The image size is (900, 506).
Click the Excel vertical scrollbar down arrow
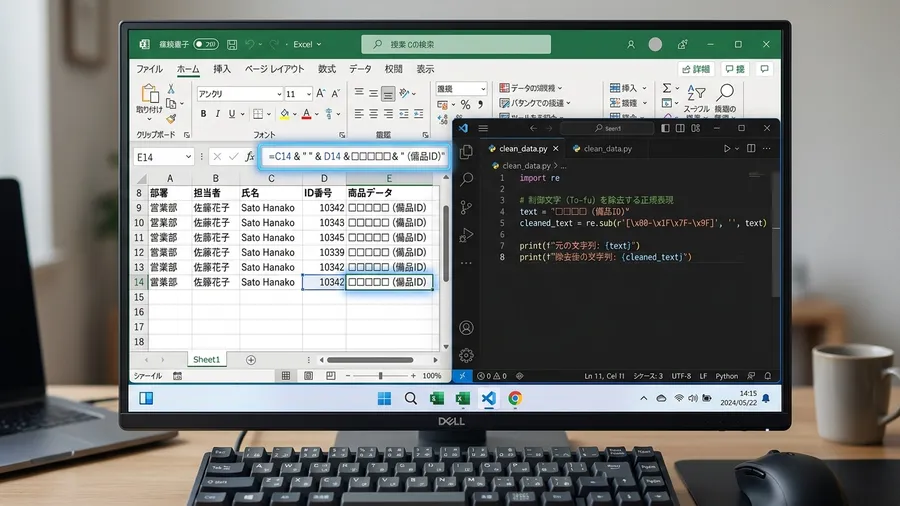click(446, 347)
